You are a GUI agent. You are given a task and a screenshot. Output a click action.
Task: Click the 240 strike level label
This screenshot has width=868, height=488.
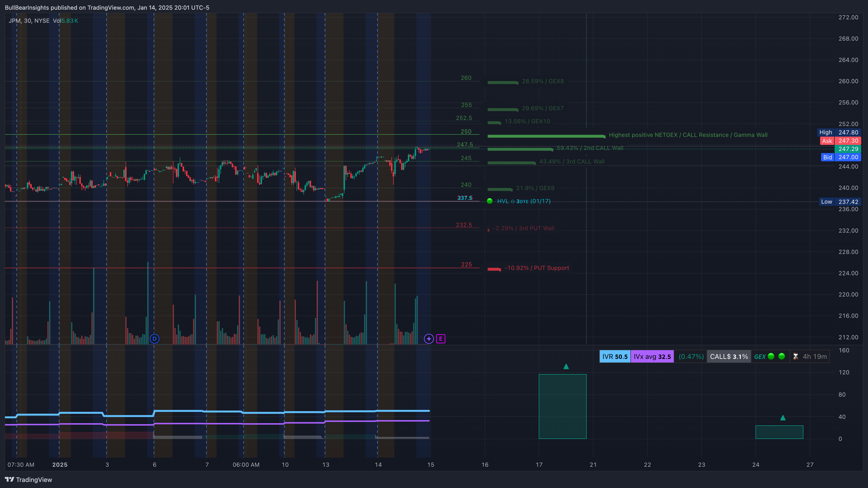466,185
